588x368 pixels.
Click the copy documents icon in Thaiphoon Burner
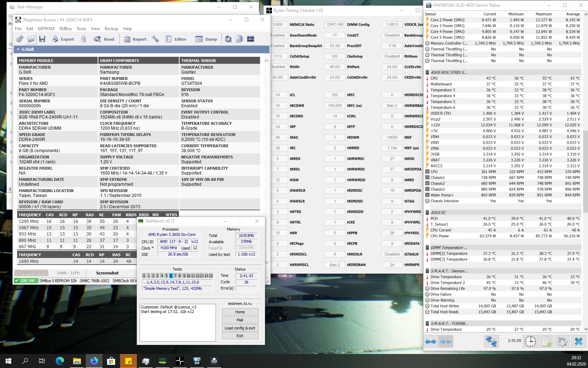pos(239,39)
